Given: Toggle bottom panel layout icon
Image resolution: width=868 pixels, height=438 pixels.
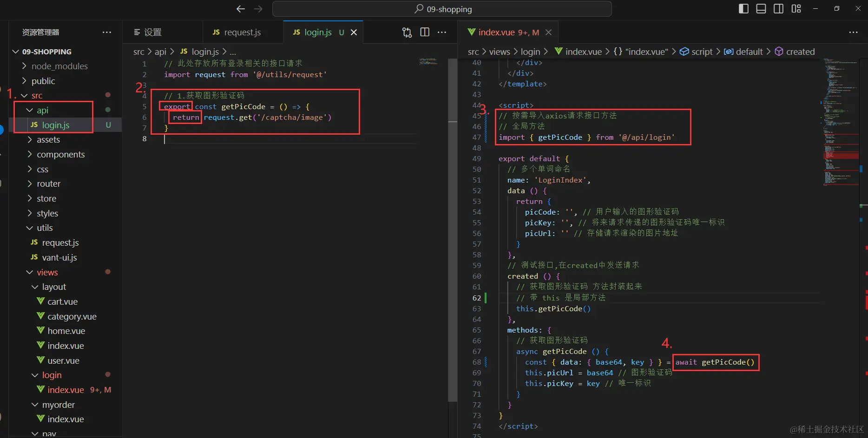Looking at the screenshot, I should tap(761, 8).
